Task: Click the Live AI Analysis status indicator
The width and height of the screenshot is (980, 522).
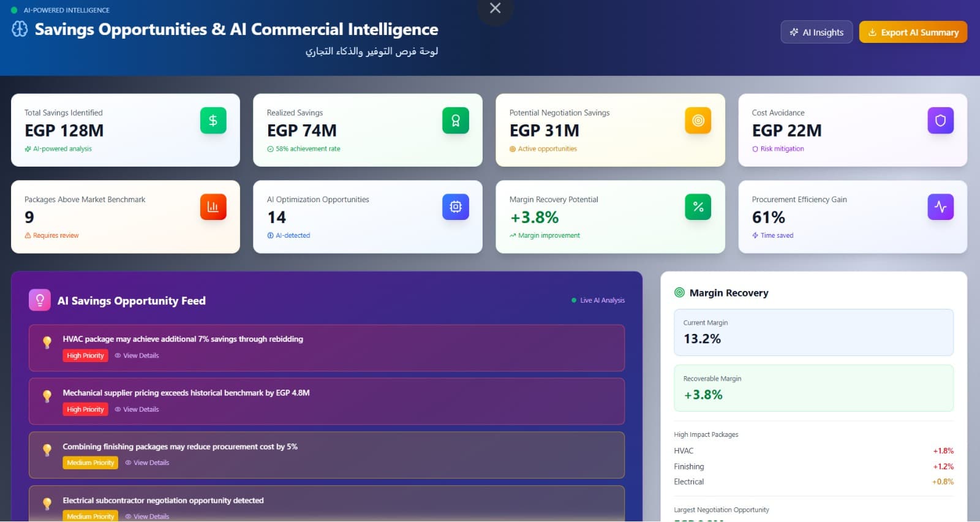Action: (598, 300)
